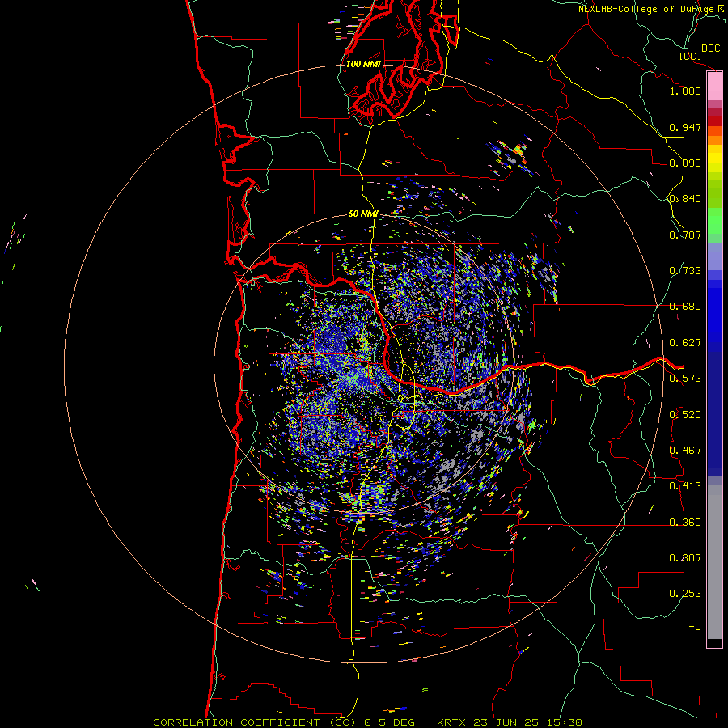Click the pink swatch at top of color scale
The height and width of the screenshot is (728, 728).
[x=714, y=87]
